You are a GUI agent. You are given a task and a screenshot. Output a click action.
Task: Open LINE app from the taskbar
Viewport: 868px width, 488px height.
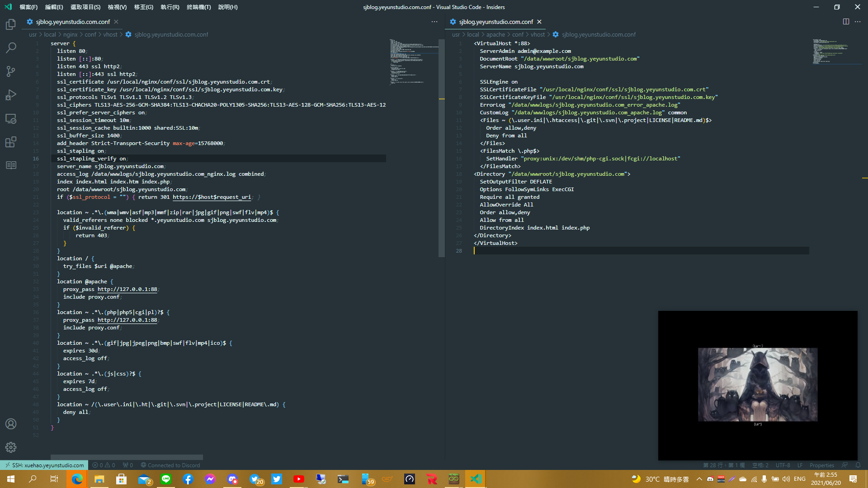click(x=166, y=479)
